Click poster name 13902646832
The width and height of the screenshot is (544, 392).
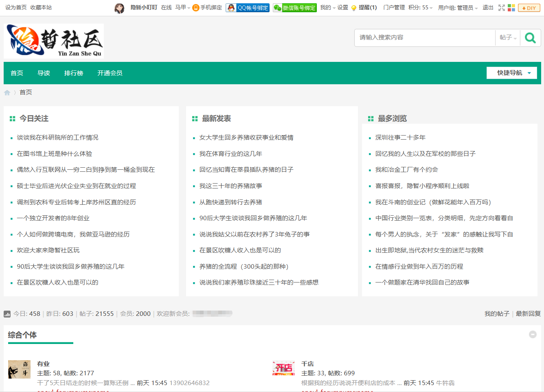tap(189, 383)
